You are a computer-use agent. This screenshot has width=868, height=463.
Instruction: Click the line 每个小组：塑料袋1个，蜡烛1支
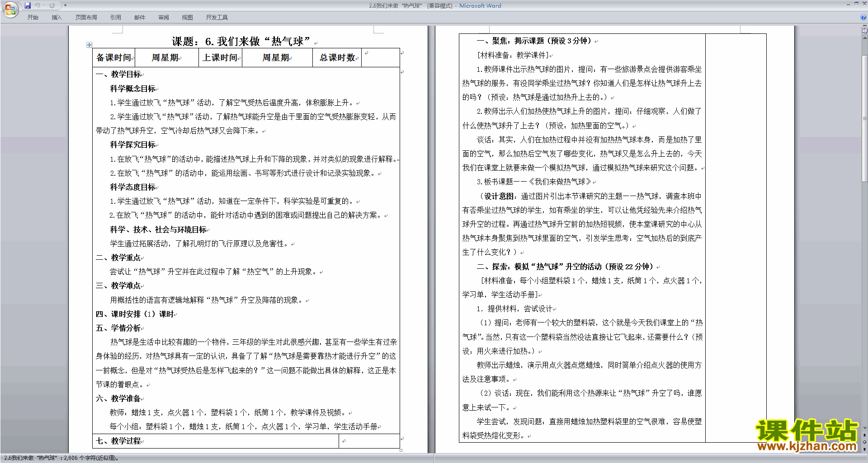pyautogui.click(x=243, y=426)
